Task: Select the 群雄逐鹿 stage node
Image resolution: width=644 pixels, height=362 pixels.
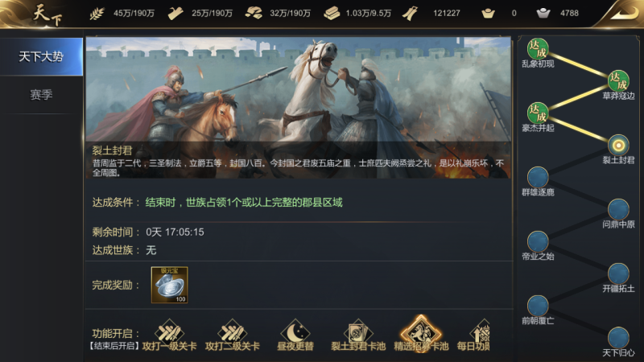Action: (x=538, y=177)
